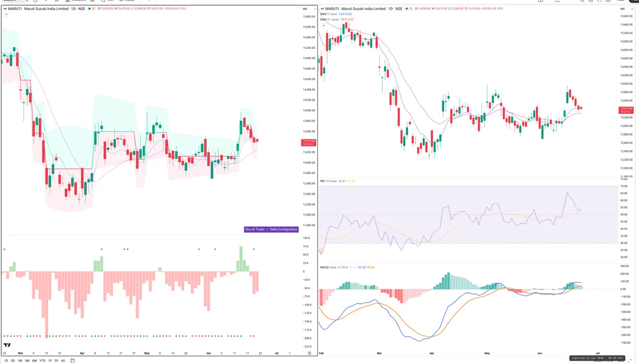Click right chart current price label 13,415.00
This screenshot has width=639, height=364.
[x=625, y=110]
